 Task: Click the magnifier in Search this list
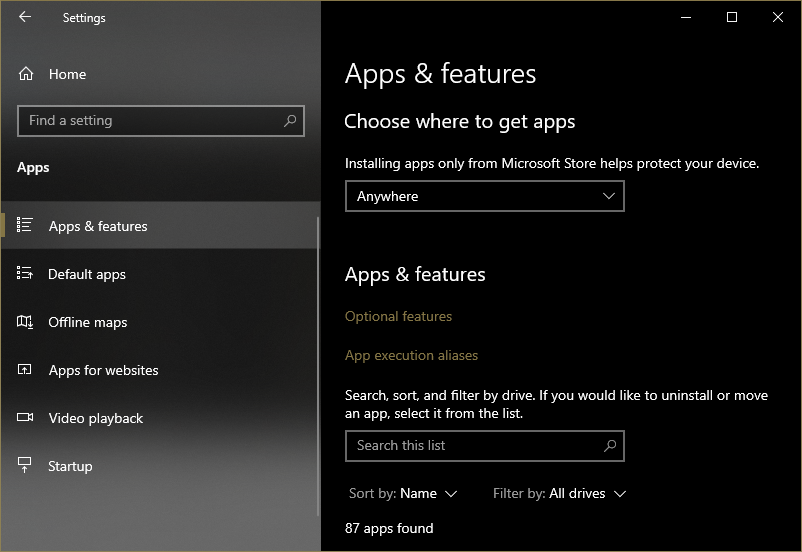[x=610, y=446]
